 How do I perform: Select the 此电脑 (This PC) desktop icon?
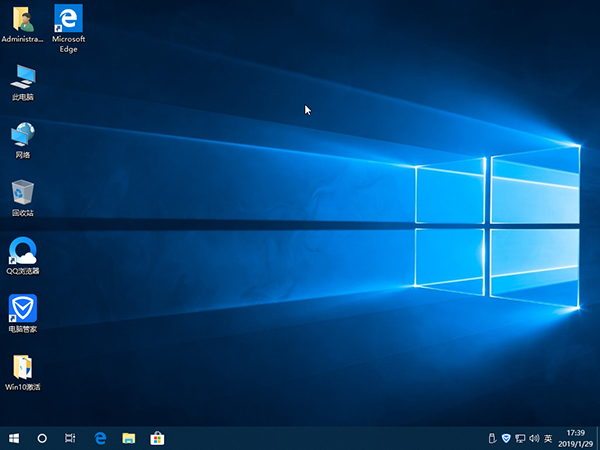pyautogui.click(x=23, y=82)
